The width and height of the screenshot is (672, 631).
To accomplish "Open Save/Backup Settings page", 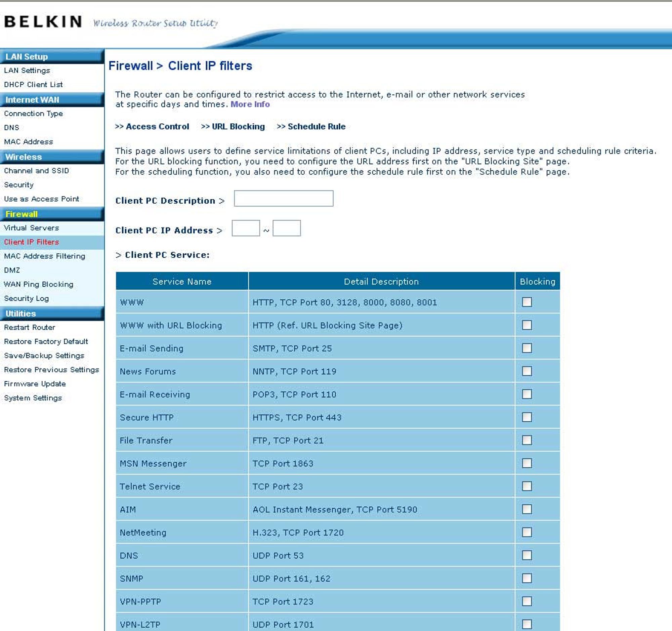I will (x=44, y=355).
